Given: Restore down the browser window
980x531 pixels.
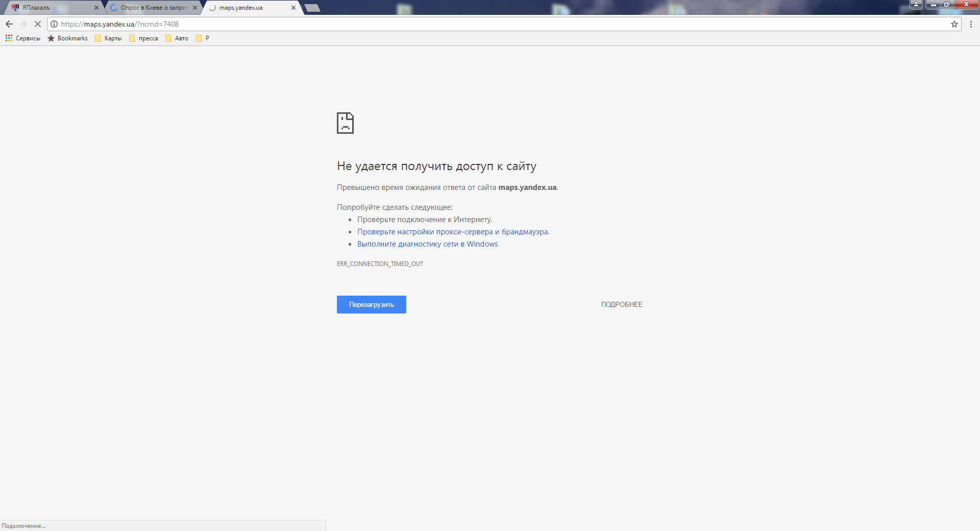Looking at the screenshot, I should pos(947,5).
